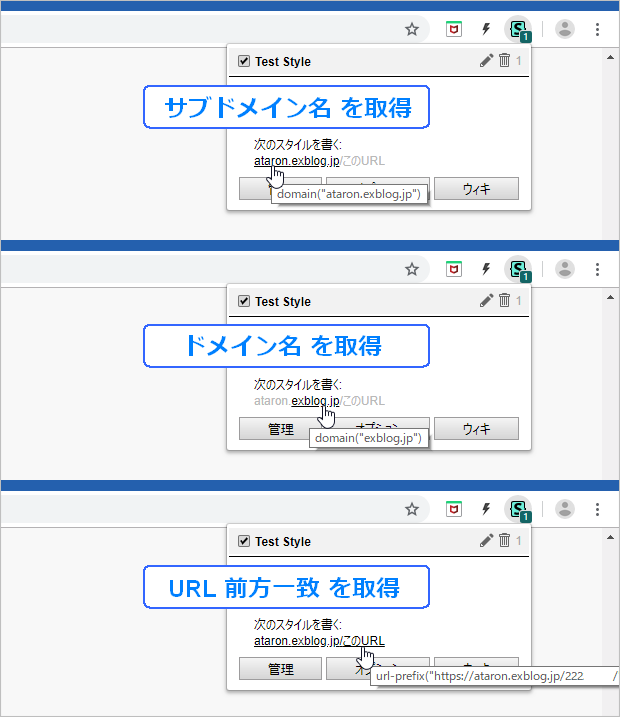Open Chrome three-dot menu in bottom browser bar
This screenshot has width=620, height=717.
pyautogui.click(x=597, y=509)
